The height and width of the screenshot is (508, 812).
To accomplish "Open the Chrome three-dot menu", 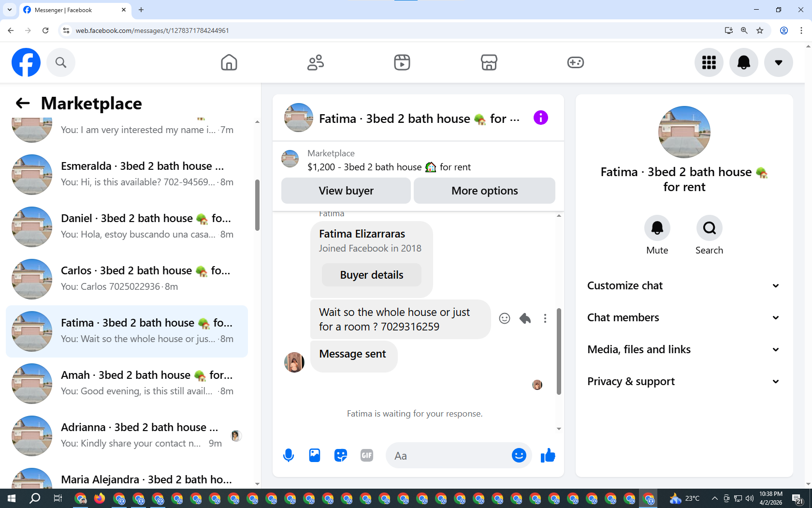I will [x=801, y=30].
